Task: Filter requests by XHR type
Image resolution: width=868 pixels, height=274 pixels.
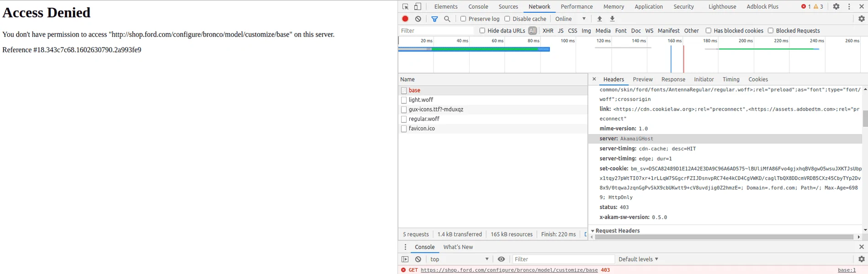Action: 547,31
